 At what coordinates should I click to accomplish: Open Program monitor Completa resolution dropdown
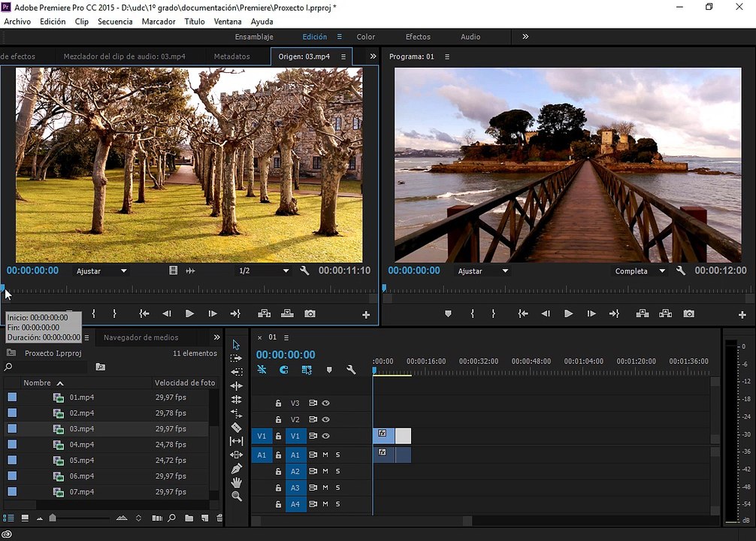(640, 271)
